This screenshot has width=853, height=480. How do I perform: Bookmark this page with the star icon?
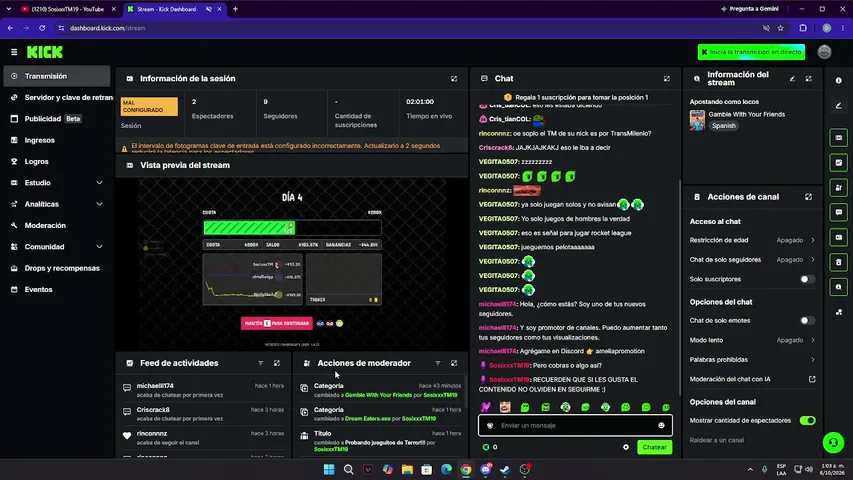point(781,28)
